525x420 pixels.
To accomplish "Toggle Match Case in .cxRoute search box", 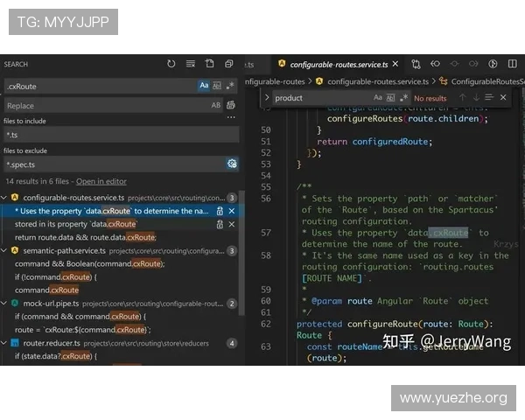I will 204,86.
